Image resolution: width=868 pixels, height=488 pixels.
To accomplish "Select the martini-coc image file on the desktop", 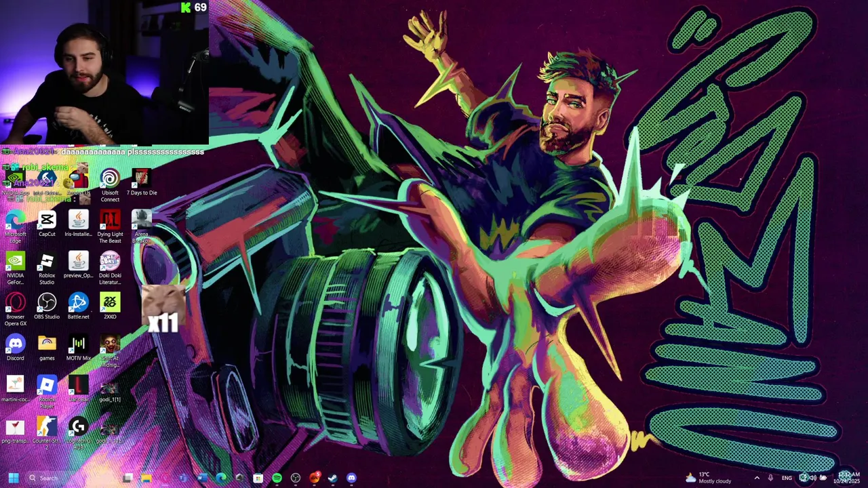I will 15,389.
